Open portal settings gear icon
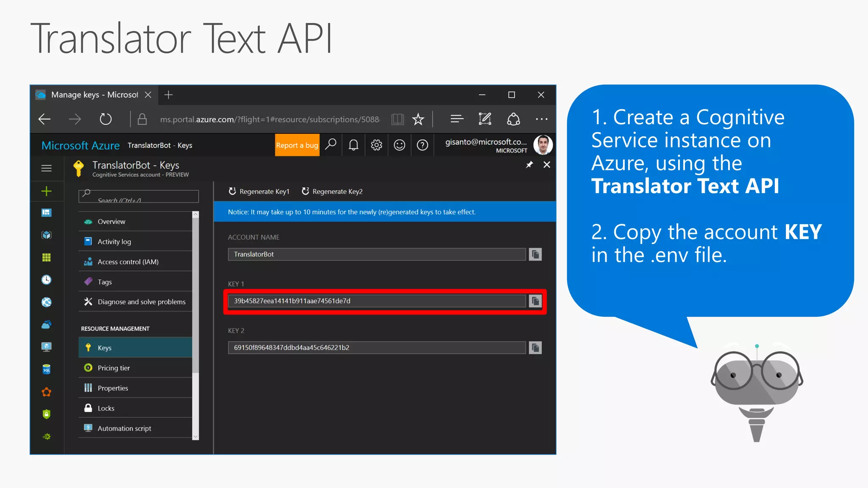This screenshot has width=868, height=488. 376,145
